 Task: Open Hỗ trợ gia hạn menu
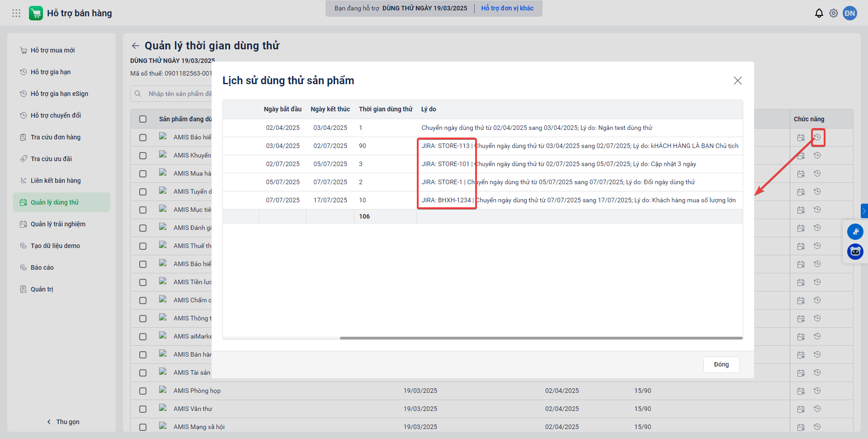[x=61, y=72]
